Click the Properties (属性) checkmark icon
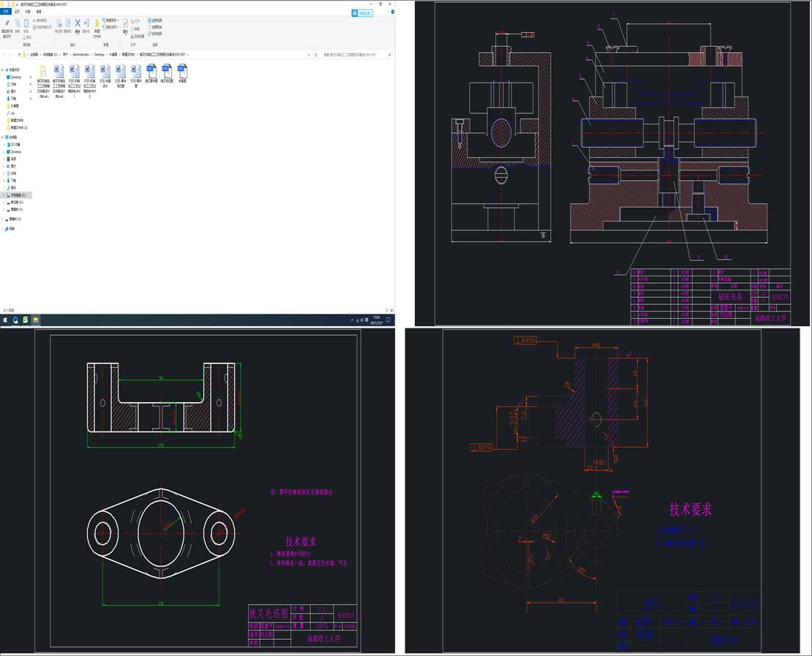812x656 pixels. pos(125,23)
